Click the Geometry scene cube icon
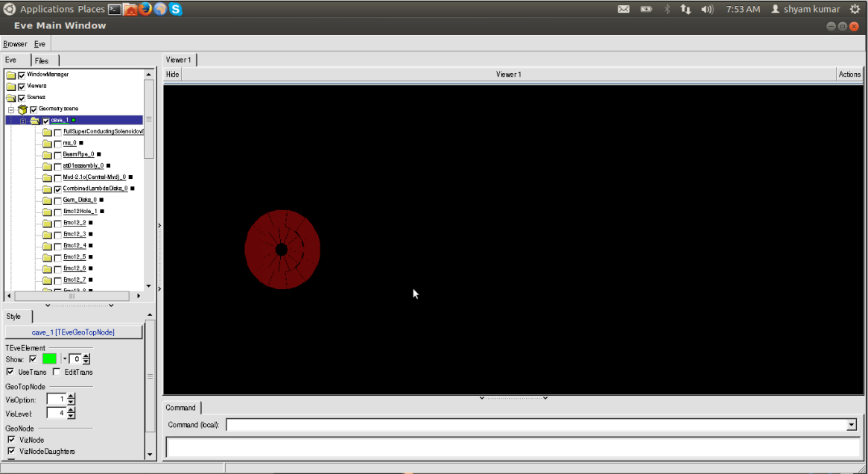 point(22,109)
